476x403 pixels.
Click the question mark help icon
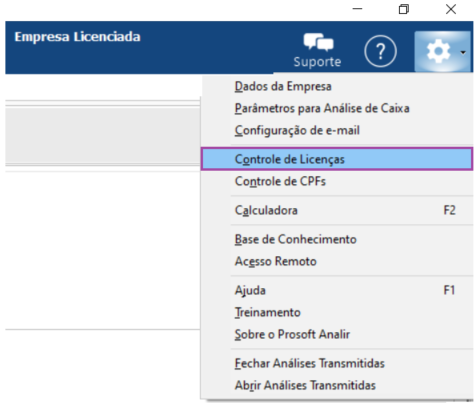[x=380, y=51]
